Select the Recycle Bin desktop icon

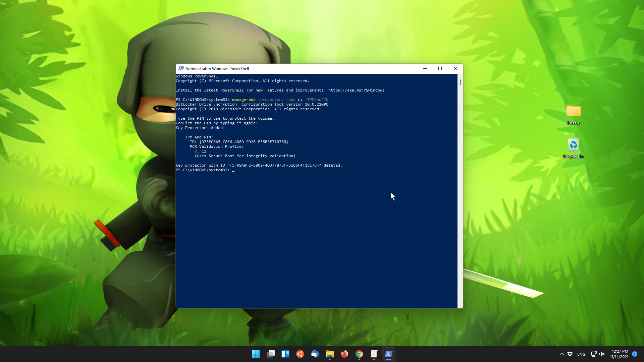(574, 148)
